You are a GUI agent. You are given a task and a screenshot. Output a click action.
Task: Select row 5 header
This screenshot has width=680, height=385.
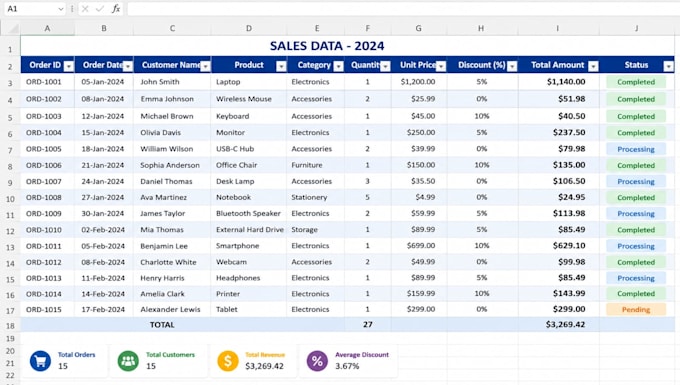(x=10, y=117)
